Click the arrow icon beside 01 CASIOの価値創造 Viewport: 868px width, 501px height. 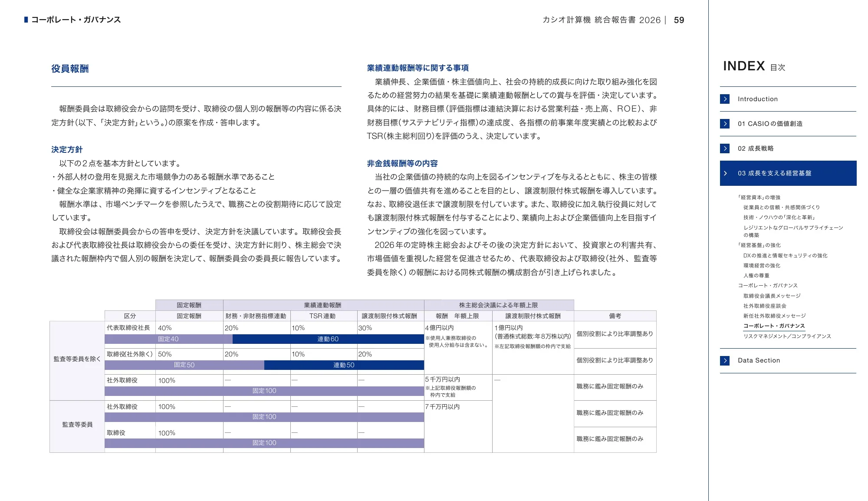click(x=725, y=124)
